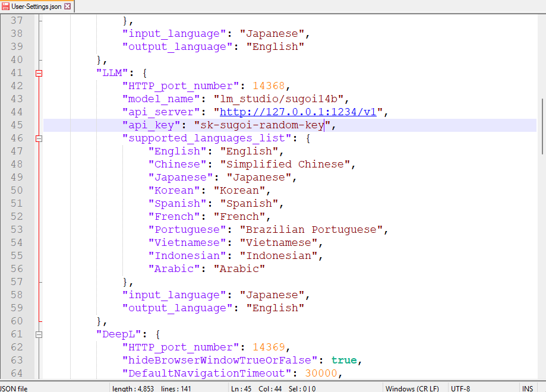Image resolution: width=546 pixels, height=392 pixels.
Task: Click "output_language" key on line 39
Action: 177,47
